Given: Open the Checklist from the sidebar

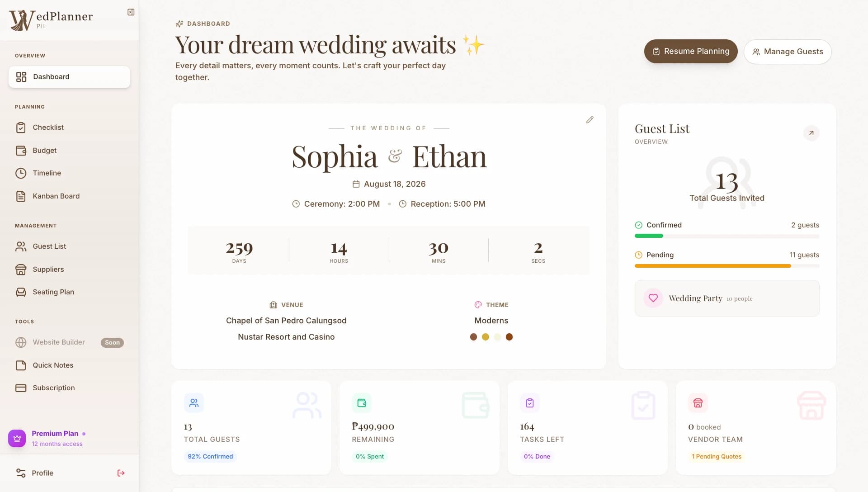Looking at the screenshot, I should click(x=47, y=127).
